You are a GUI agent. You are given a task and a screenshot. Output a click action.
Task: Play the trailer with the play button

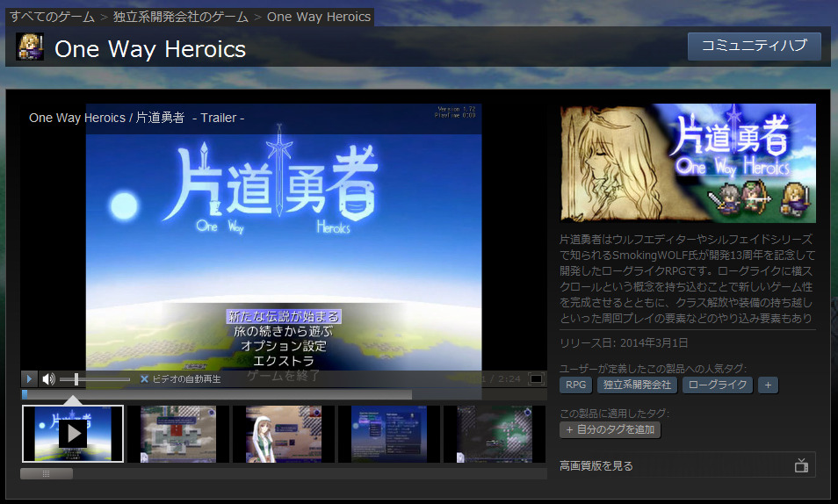(29, 379)
